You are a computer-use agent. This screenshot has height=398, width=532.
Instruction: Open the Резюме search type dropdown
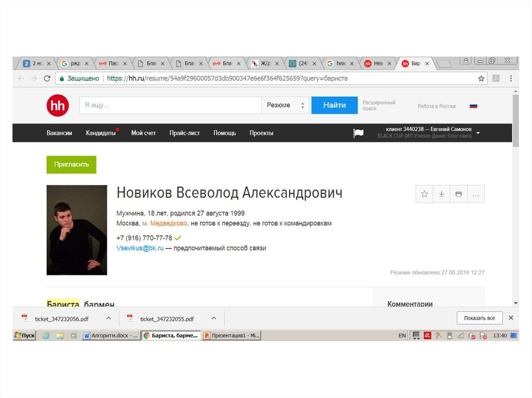coord(285,105)
